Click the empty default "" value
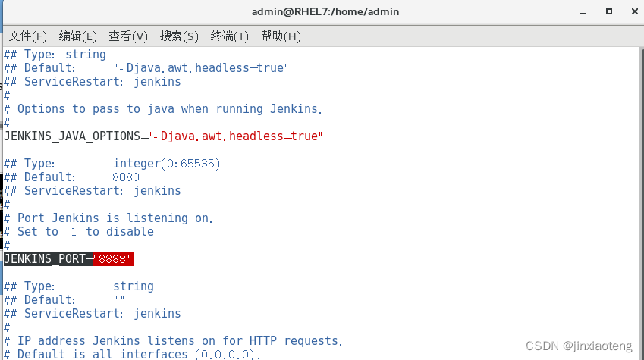This screenshot has width=644, height=360. pos(119,299)
